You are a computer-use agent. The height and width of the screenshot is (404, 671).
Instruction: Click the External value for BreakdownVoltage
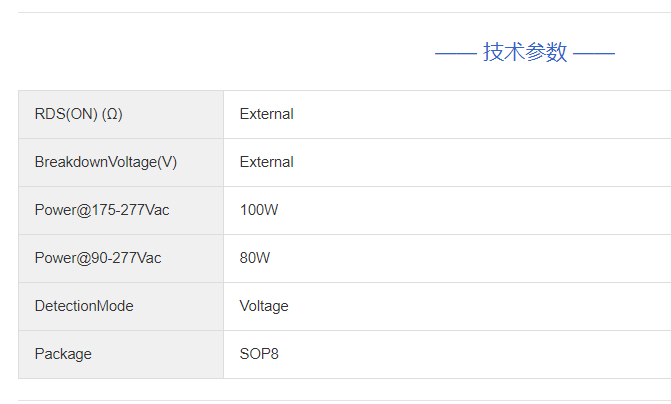click(x=266, y=162)
